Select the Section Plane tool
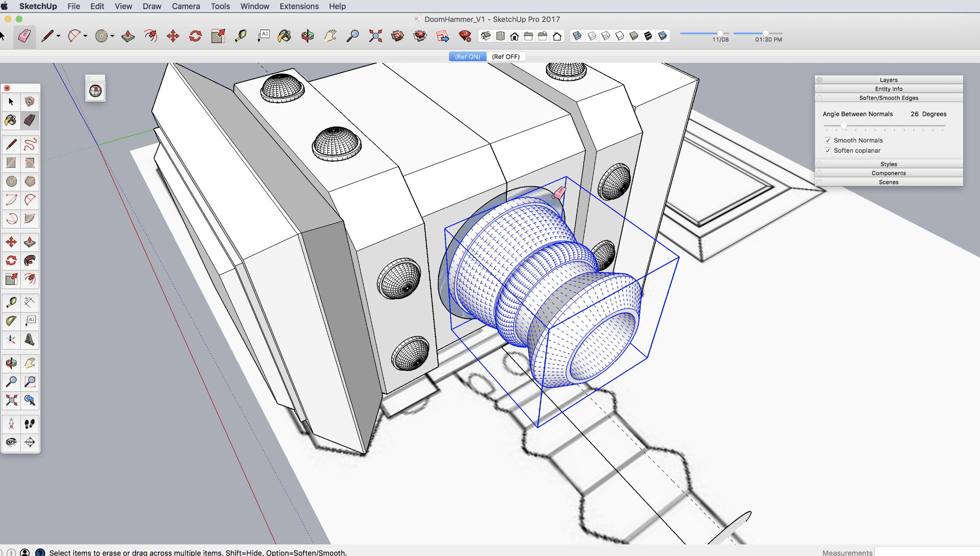980x556 pixels. 30,442
